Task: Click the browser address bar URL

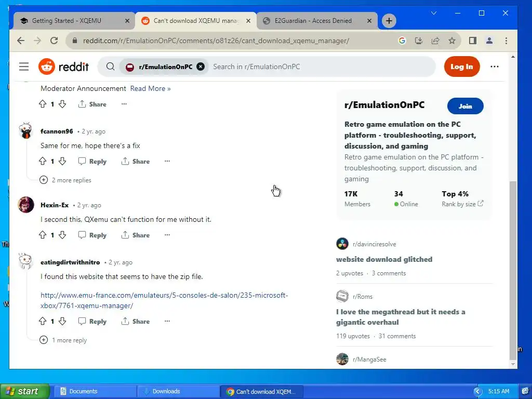Action: pos(216,41)
